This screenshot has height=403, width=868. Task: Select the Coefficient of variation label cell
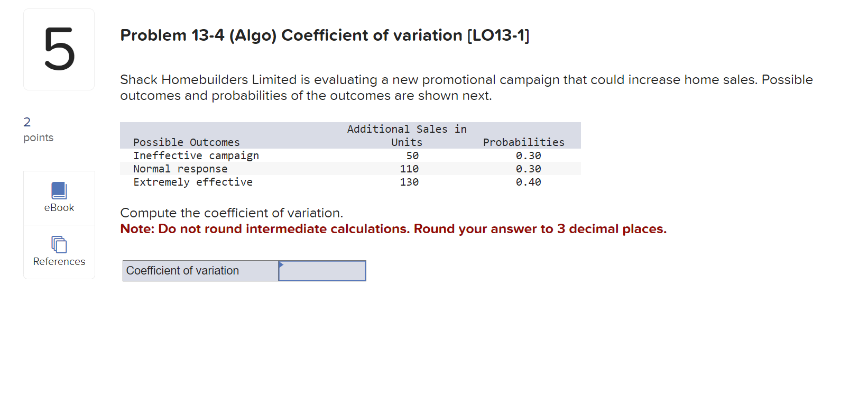coord(200,270)
